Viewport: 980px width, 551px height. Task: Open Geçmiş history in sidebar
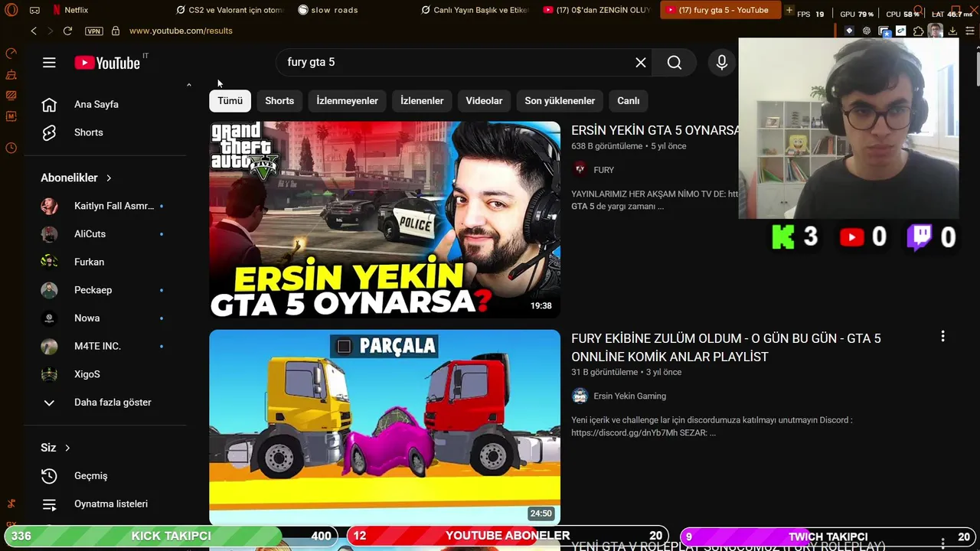click(106, 476)
